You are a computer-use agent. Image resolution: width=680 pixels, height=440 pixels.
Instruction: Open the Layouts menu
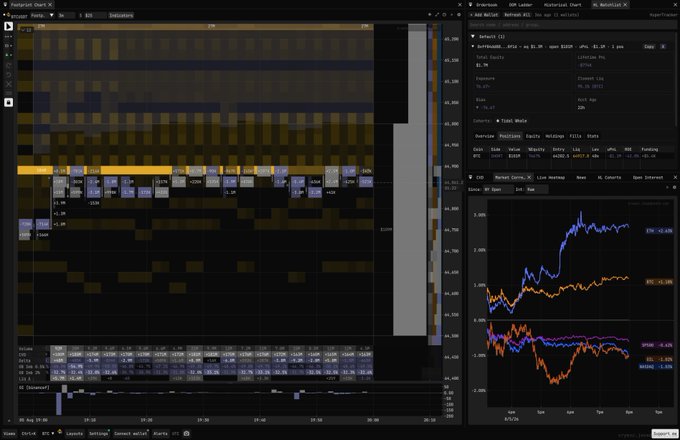pos(74,433)
